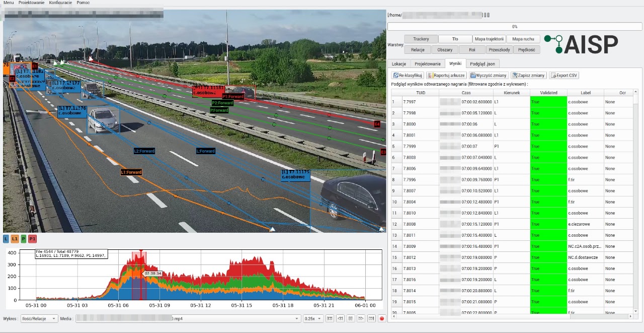The image size is (644, 333).
Task: Jump to the start of the recording
Action: click(x=330, y=318)
